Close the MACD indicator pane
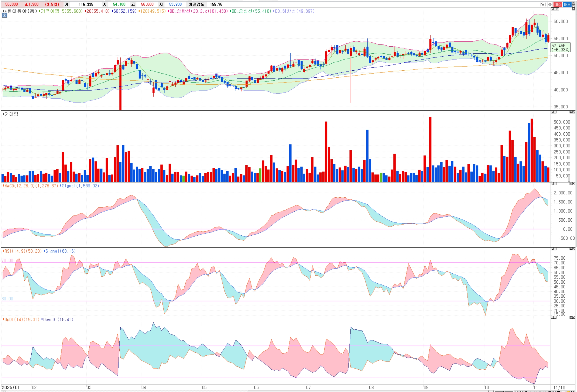Viewport: 577px width, 392px height. 574,184
